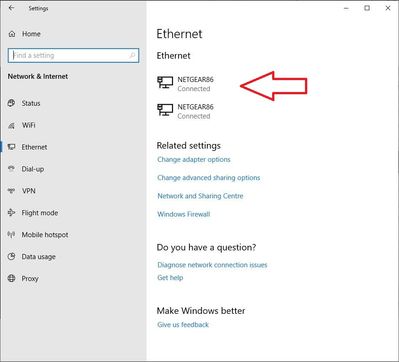The image size is (399, 362).
Task: Click Diagnose network connection issues link
Action: [212, 265]
